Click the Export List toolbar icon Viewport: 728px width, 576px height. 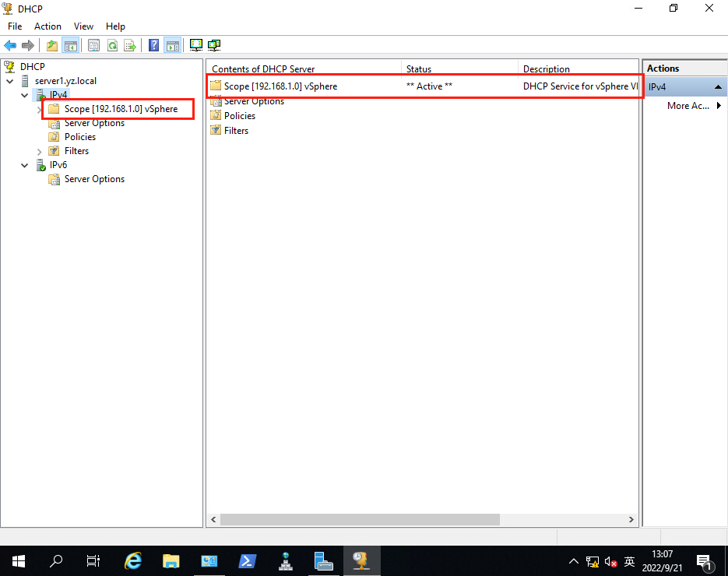click(130, 44)
